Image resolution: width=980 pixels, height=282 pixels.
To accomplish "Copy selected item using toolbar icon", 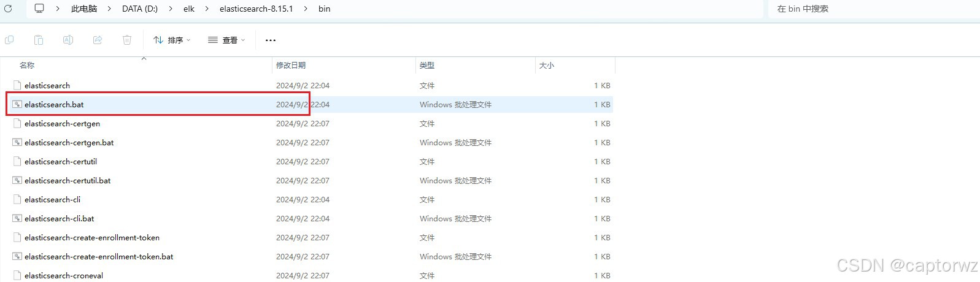I will tap(9, 40).
